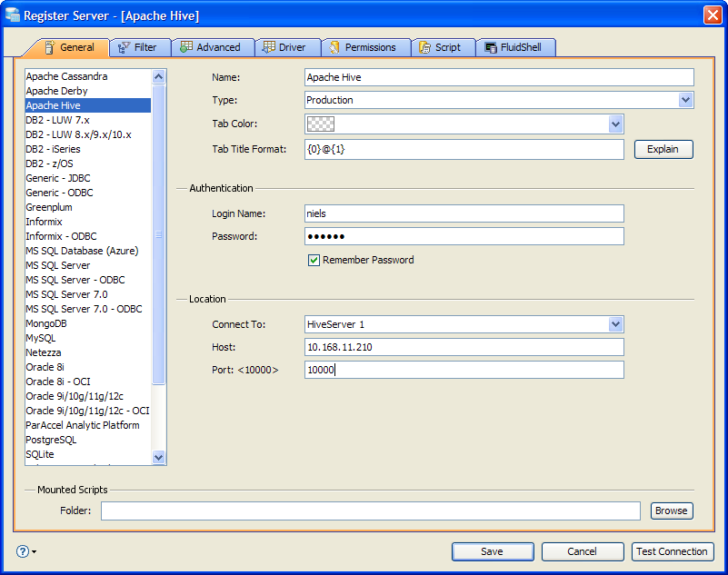Click into the Host address field
Image resolution: width=728 pixels, height=575 pixels.
pyautogui.click(x=464, y=347)
